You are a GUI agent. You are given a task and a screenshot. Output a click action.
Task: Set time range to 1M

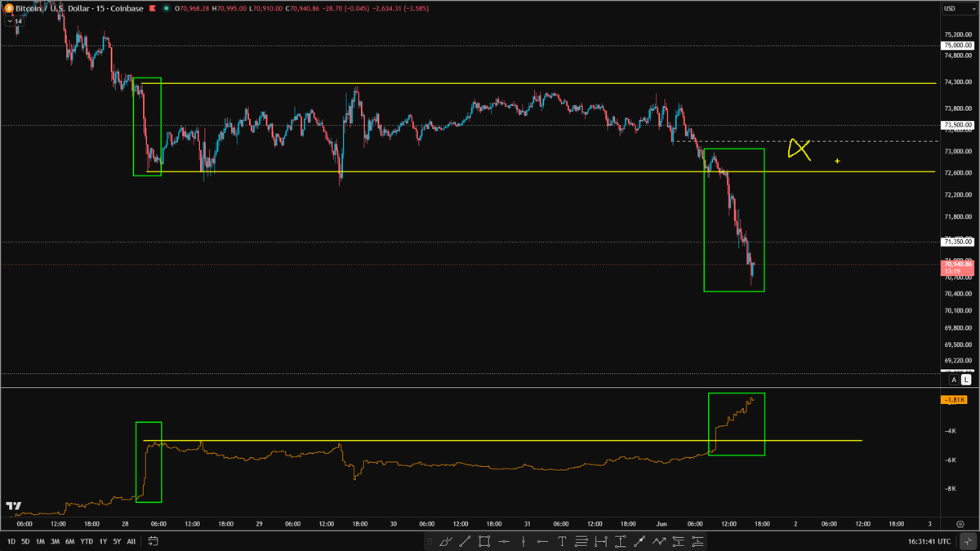pyautogui.click(x=40, y=541)
